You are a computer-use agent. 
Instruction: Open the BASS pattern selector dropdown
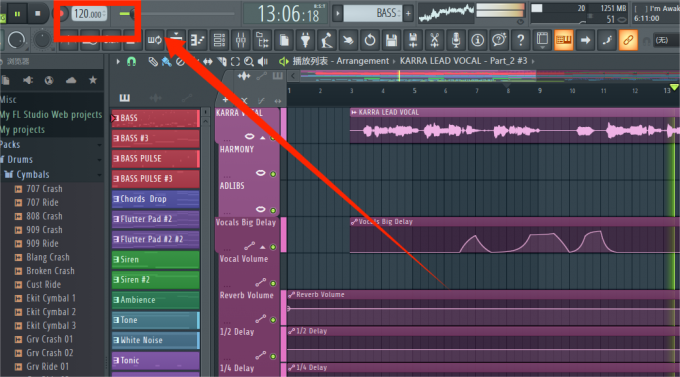point(373,13)
